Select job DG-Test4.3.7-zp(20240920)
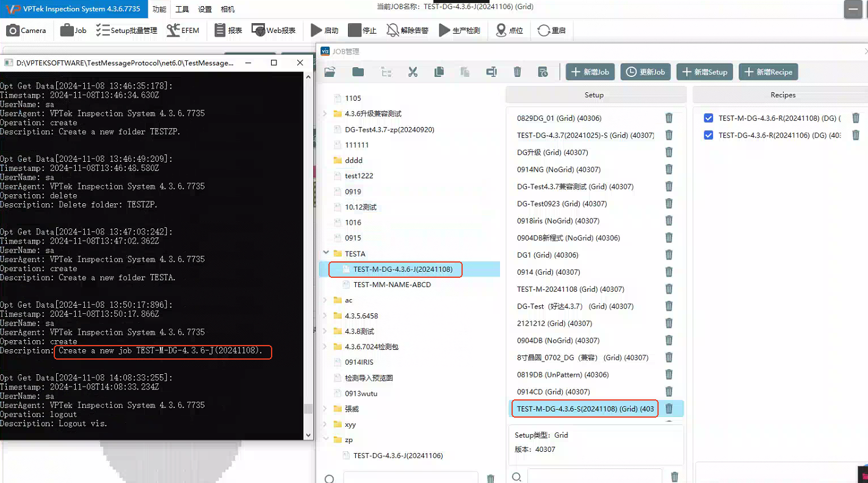The height and width of the screenshot is (483, 868). tap(389, 129)
